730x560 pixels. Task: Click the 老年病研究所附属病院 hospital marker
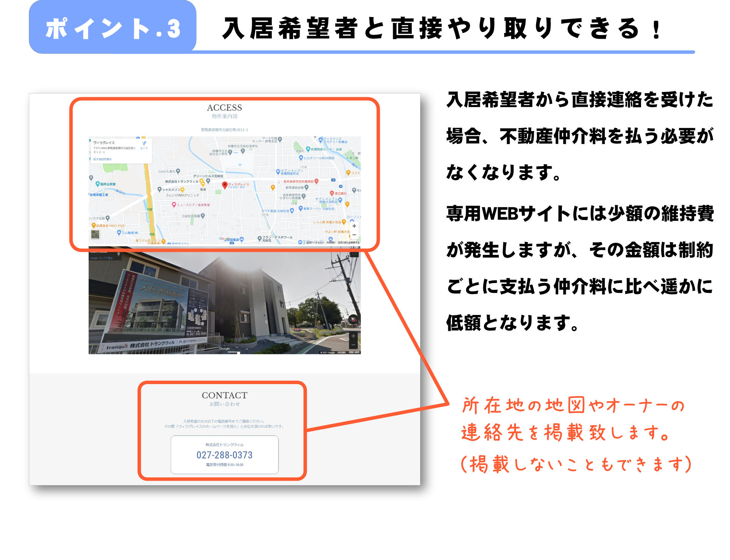[x=316, y=182]
